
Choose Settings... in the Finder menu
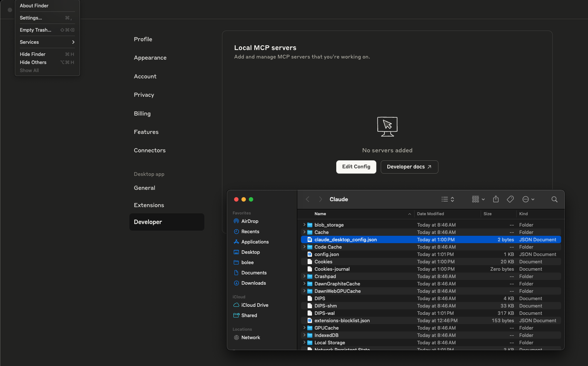coord(47,18)
